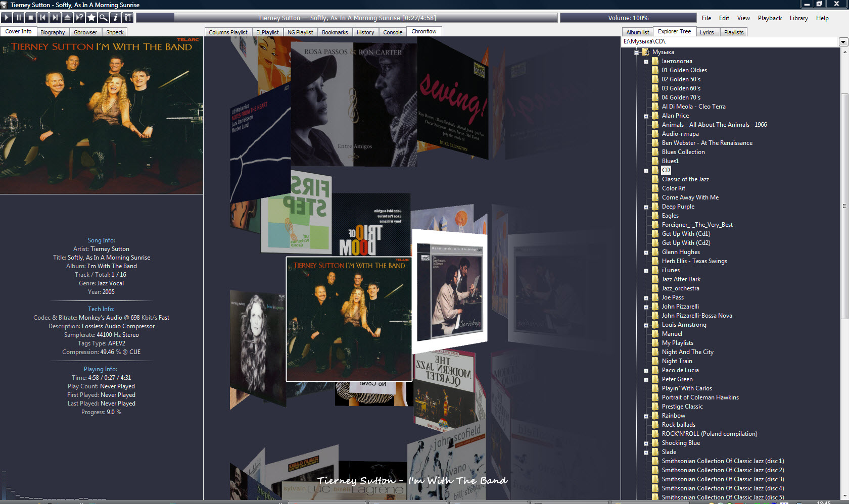The height and width of the screenshot is (504, 849).
Task: Switch to the Biography tab
Action: point(53,32)
